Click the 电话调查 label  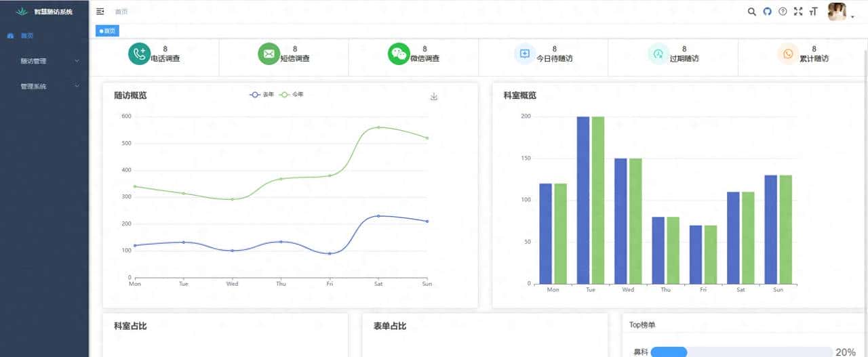coord(165,59)
